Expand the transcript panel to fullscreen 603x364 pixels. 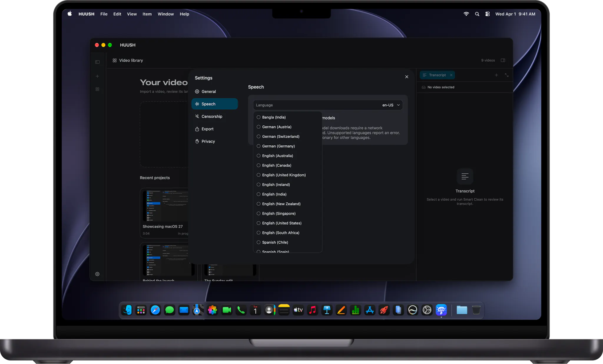tap(507, 75)
